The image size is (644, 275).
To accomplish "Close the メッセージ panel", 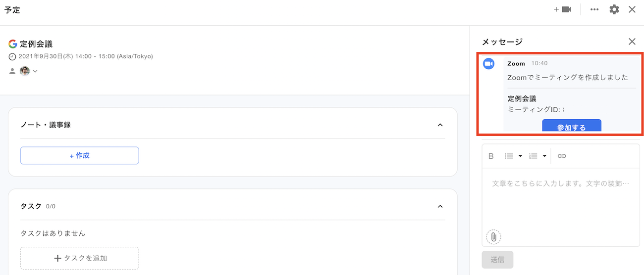I will coord(632,42).
